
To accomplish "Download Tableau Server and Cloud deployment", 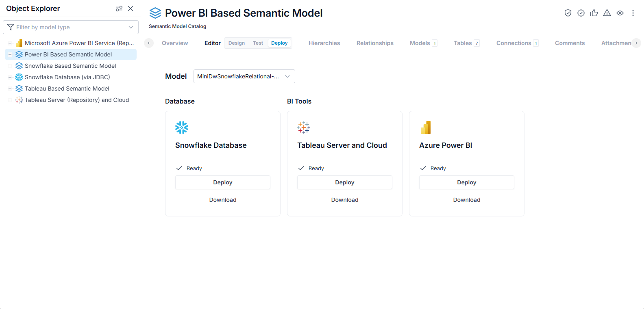I will [x=345, y=200].
